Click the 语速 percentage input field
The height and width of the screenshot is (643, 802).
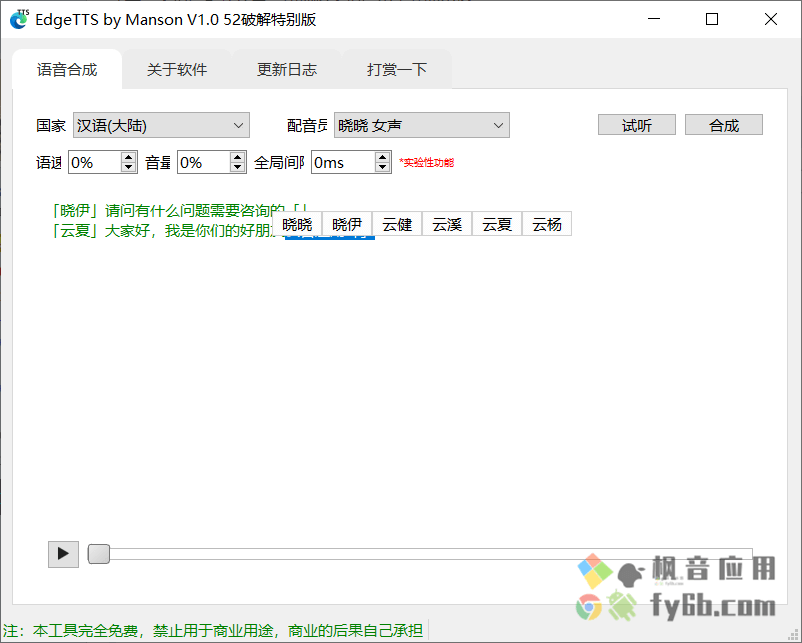pyautogui.click(x=95, y=163)
